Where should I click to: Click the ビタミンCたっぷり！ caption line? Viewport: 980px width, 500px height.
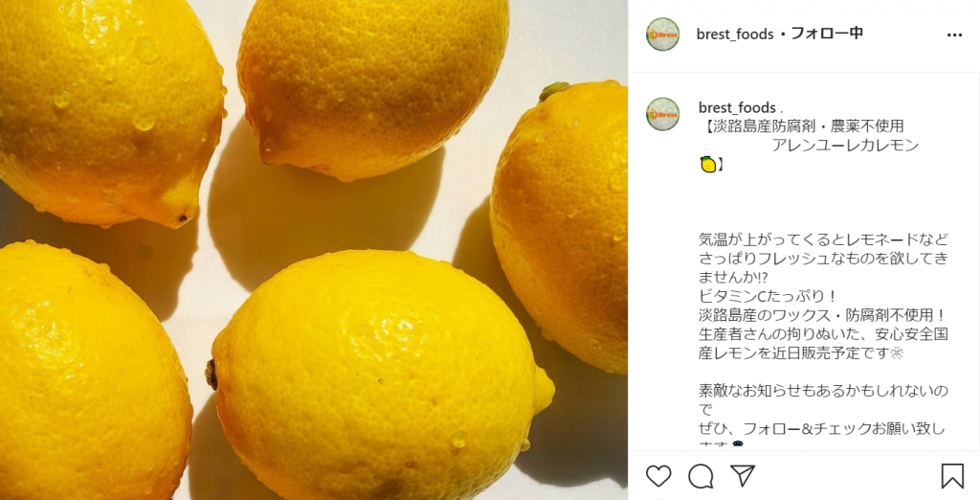(x=768, y=296)
